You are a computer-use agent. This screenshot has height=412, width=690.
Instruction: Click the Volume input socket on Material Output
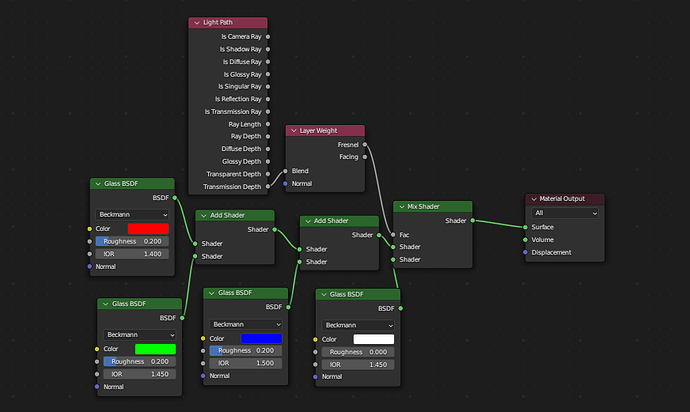pos(525,240)
